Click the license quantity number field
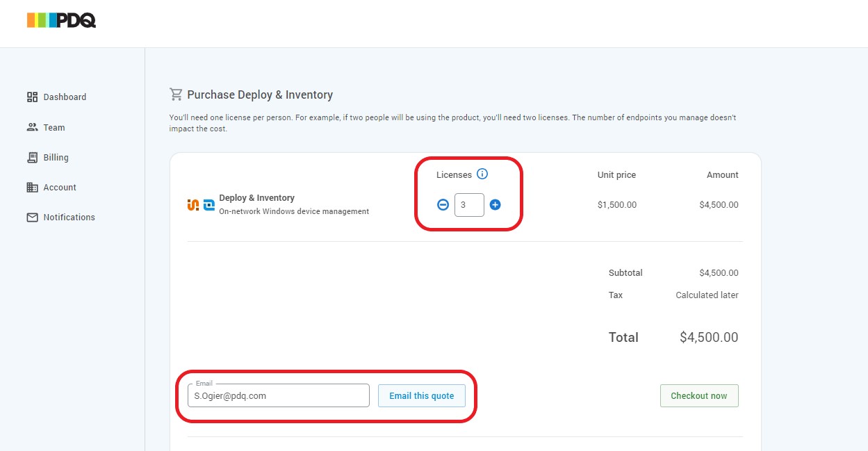This screenshot has width=868, height=451. (469, 205)
